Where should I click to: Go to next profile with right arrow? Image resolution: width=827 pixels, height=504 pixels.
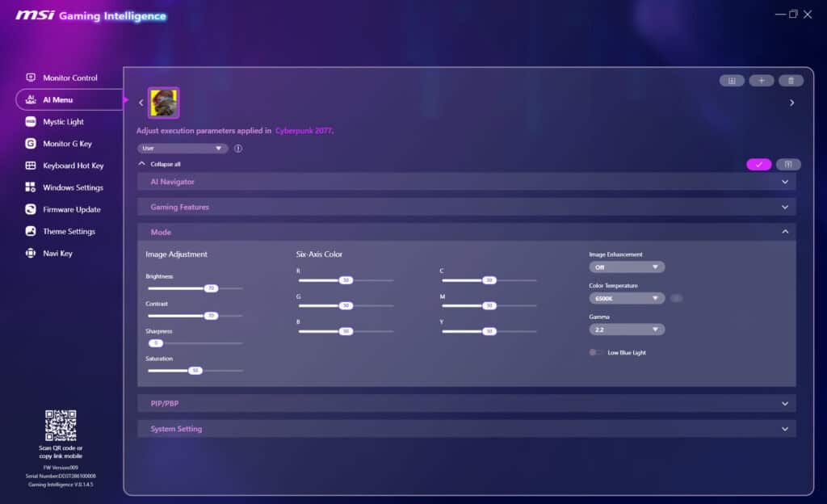pos(791,103)
